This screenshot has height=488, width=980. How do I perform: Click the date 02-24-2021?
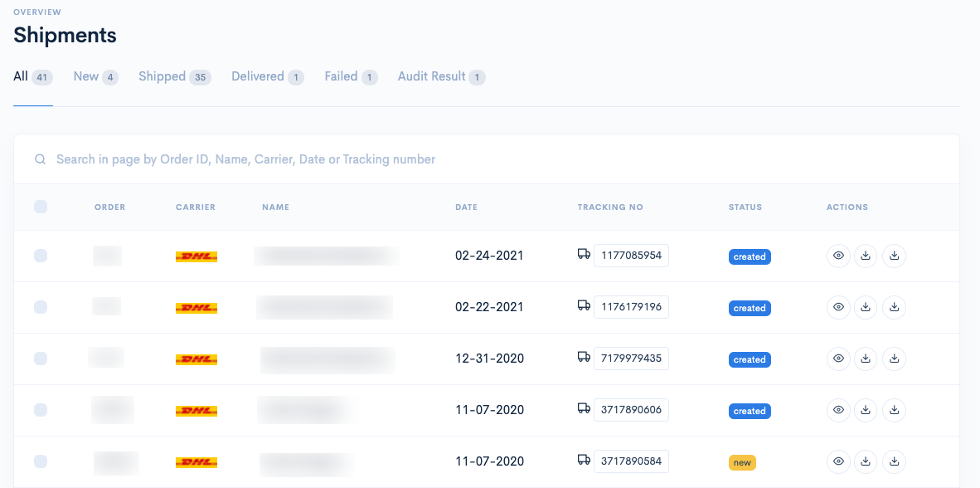(489, 256)
